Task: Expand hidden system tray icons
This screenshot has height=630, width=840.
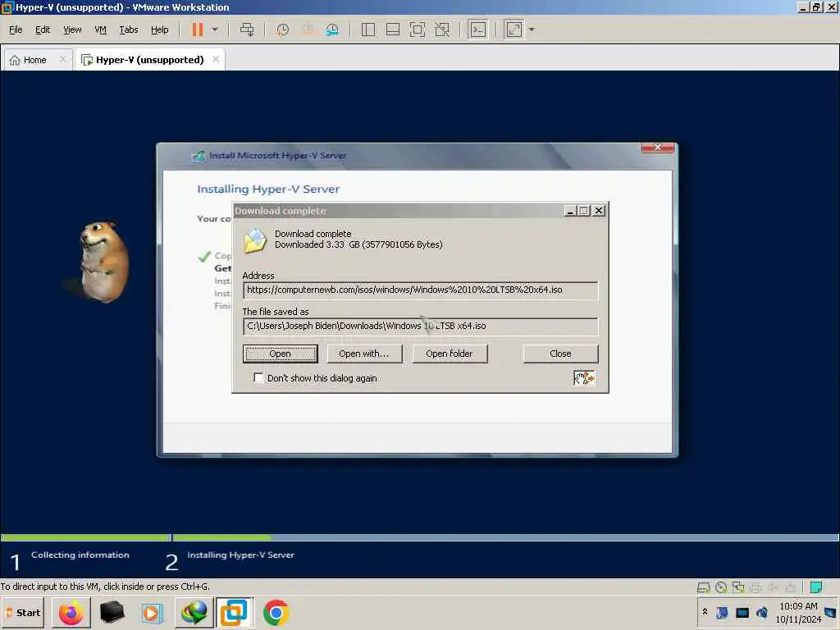Action: tap(705, 612)
